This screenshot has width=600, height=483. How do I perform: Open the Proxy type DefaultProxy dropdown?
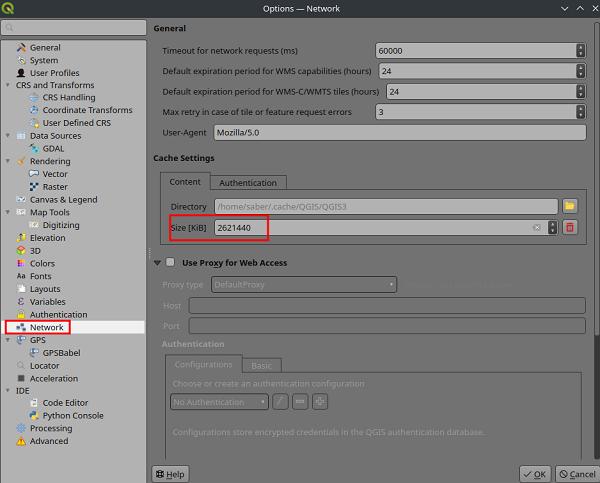[x=304, y=284]
